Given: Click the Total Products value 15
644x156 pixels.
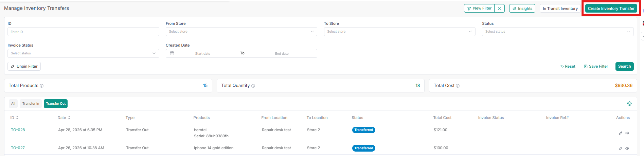Looking at the screenshot, I should [205, 86].
